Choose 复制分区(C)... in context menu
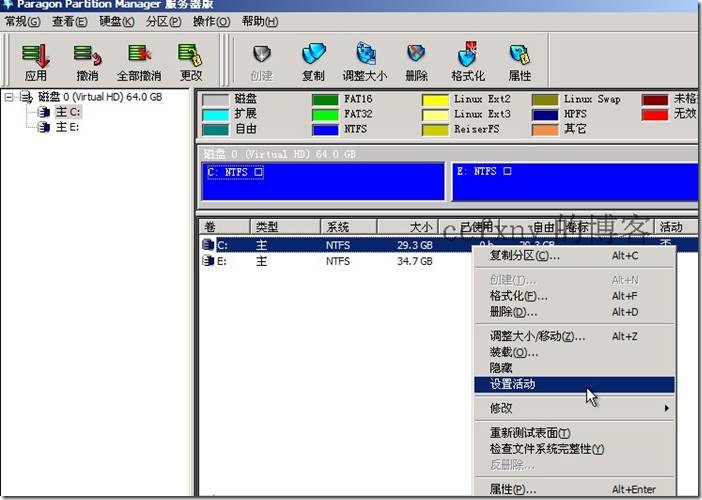Screen dimensions: 702x500 tap(574, 256)
